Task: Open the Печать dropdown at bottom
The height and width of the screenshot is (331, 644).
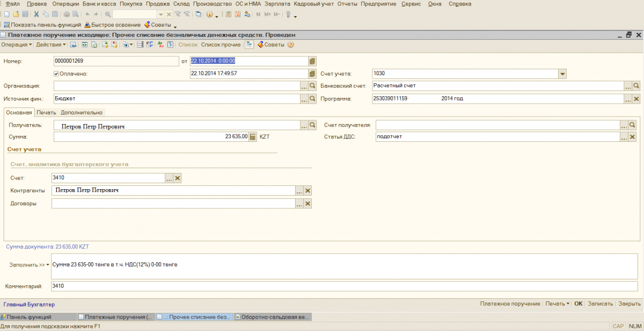Action: point(557,304)
